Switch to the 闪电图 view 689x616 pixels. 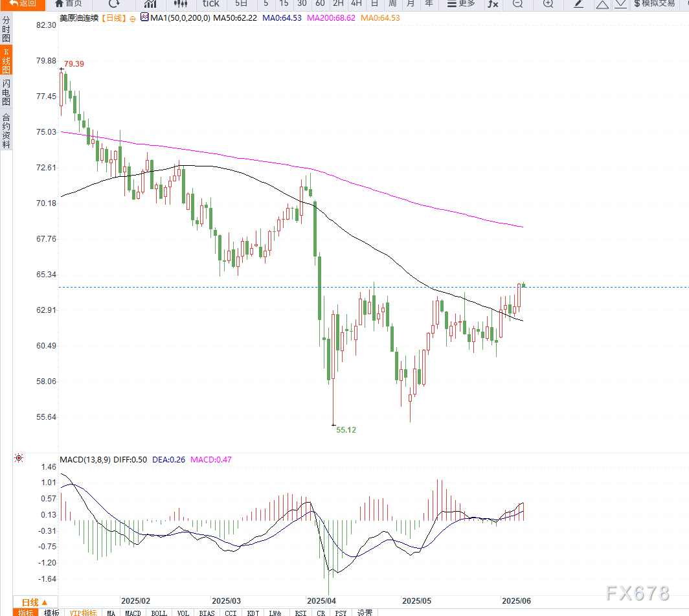[6, 92]
